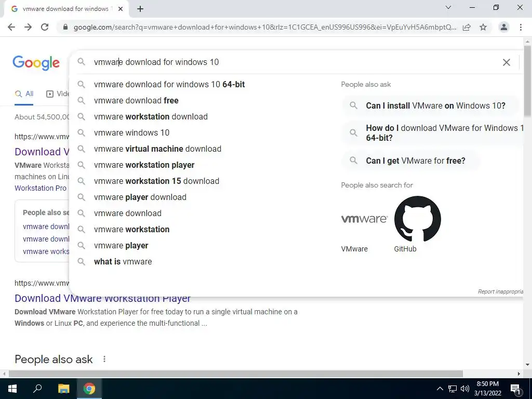This screenshot has width=532, height=399.
Task: Open Can I get VMware for free?
Action: click(x=410, y=161)
